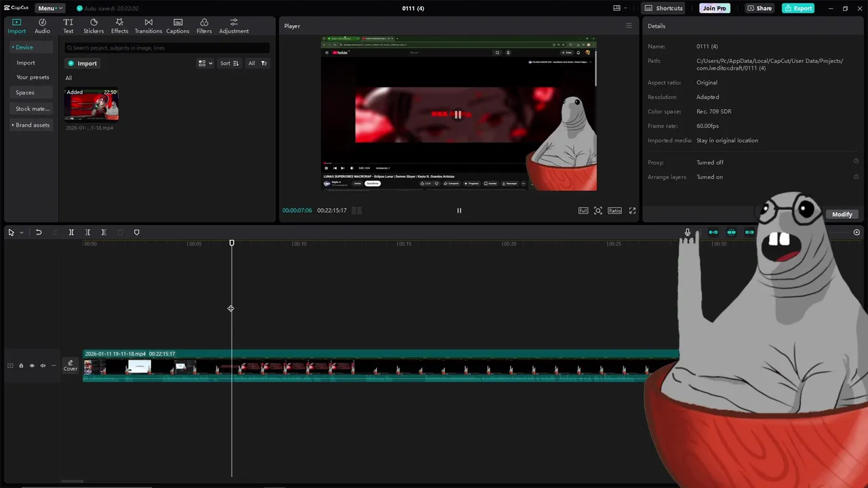Select the Import media tab icon
Image resolution: width=868 pixels, height=488 pixels.
[x=16, y=26]
